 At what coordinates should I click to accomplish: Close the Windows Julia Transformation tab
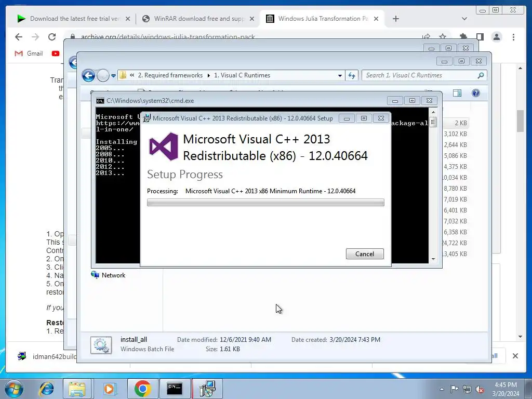click(376, 19)
